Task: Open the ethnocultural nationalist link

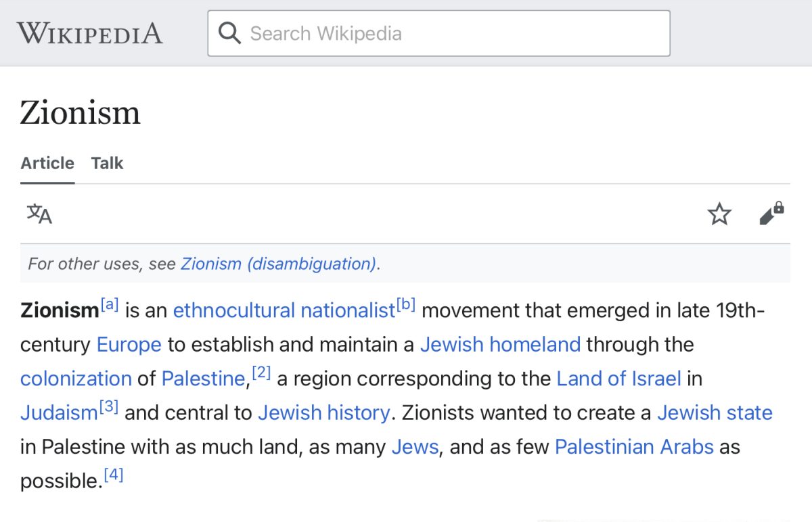Action: point(284,310)
